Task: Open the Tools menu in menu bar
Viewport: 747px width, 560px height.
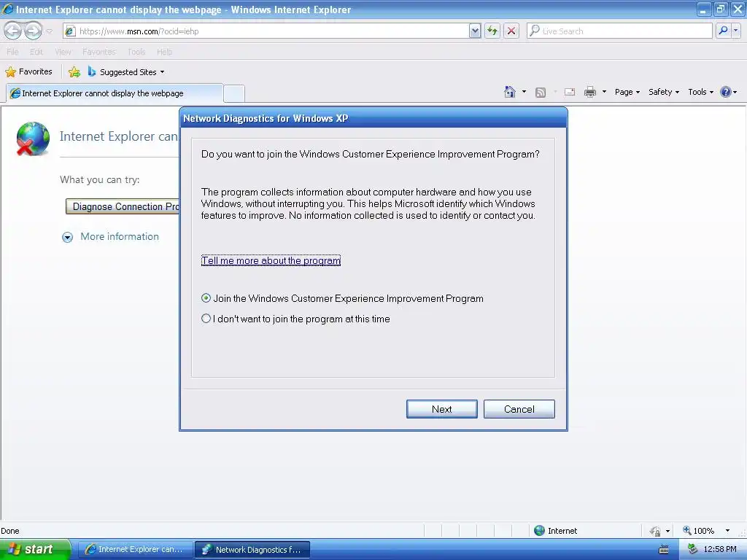Action: (x=136, y=52)
